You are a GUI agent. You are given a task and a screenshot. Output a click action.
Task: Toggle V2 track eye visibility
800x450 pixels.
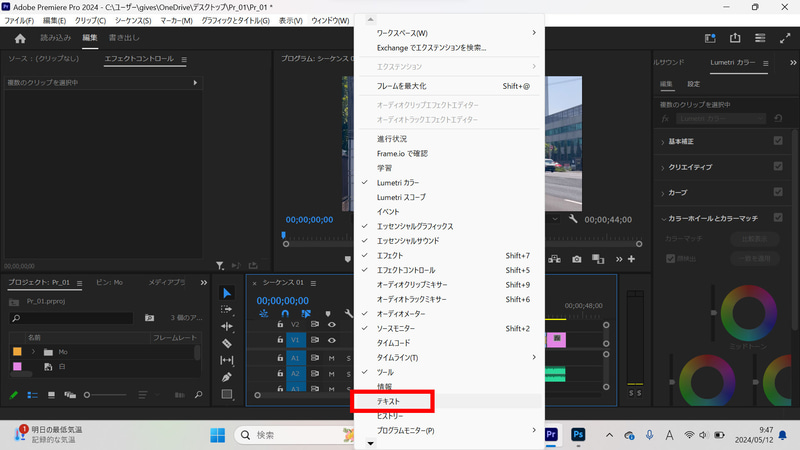pyautogui.click(x=332, y=324)
